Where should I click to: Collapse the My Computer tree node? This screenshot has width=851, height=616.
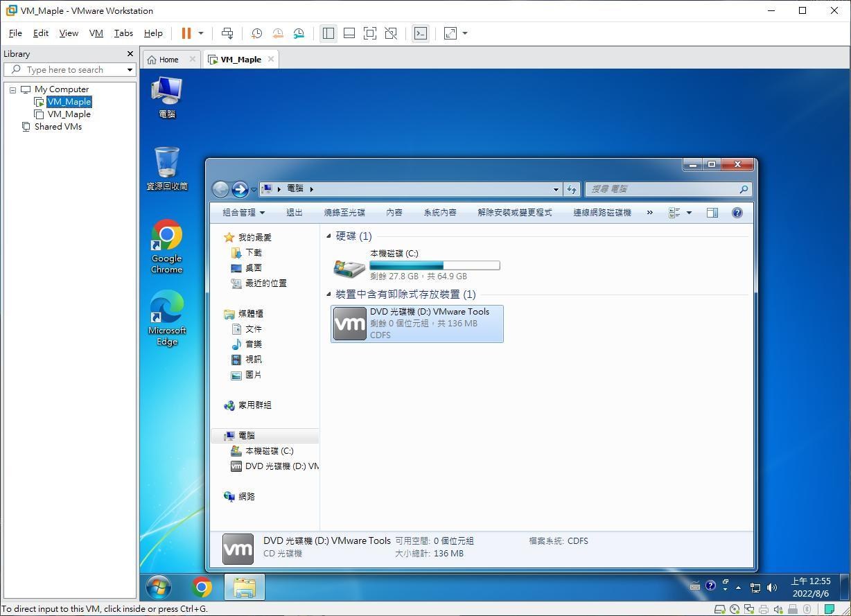[12, 89]
